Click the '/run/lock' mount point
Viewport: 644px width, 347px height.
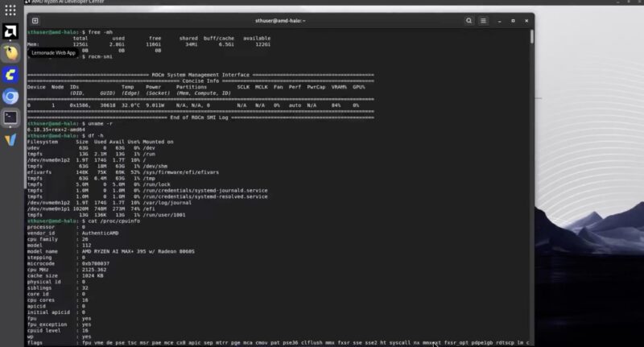point(156,184)
